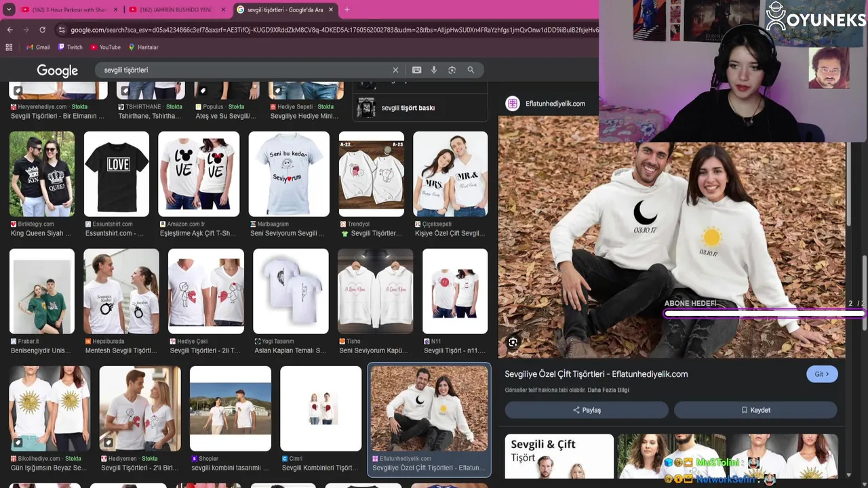Open the YouTube bookmark
Image resolution: width=868 pixels, height=488 pixels.
tap(105, 47)
